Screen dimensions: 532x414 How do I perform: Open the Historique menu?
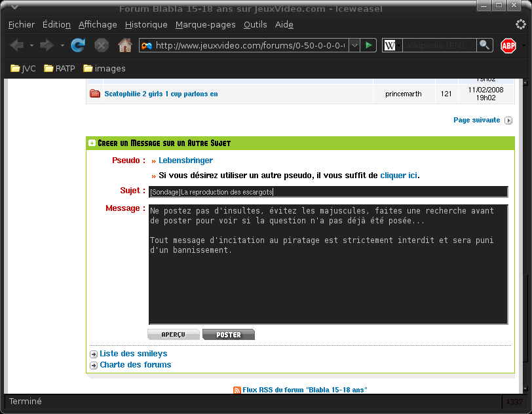(146, 25)
